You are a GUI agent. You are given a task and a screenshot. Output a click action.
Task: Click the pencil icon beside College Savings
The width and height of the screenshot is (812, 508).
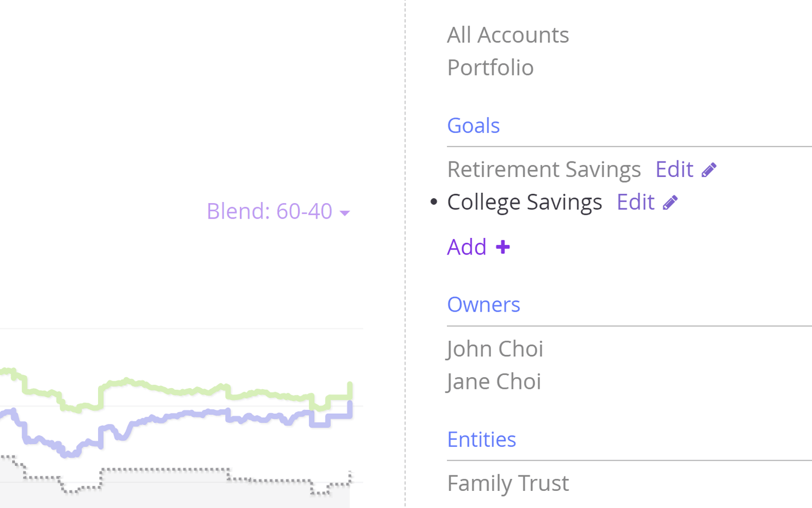click(670, 203)
